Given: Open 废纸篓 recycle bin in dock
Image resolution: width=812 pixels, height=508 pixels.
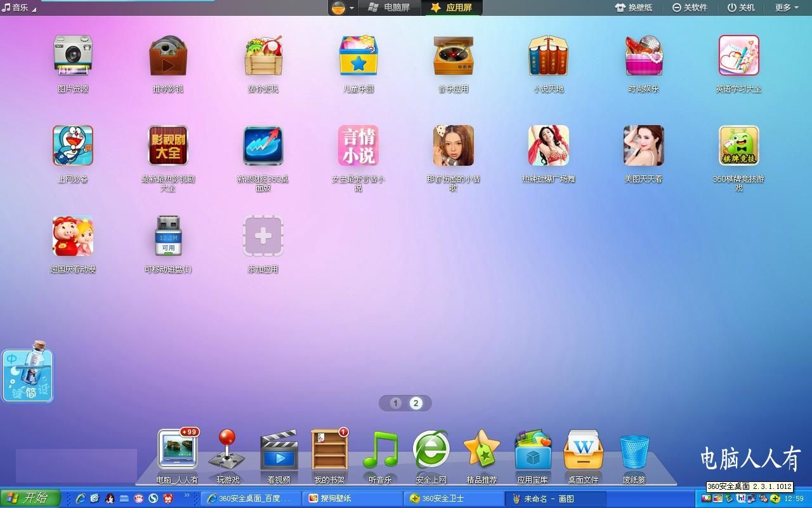Looking at the screenshot, I should pos(634,451).
